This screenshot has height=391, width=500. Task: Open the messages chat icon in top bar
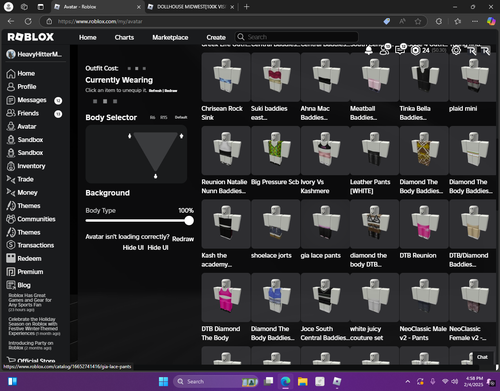point(400,50)
